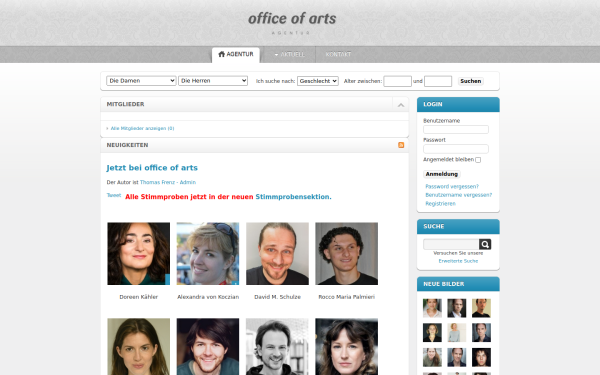Image resolution: width=600 pixels, height=375 pixels.
Task: Open middle thumbnail in Neue Bilder third row
Action: 457,357
